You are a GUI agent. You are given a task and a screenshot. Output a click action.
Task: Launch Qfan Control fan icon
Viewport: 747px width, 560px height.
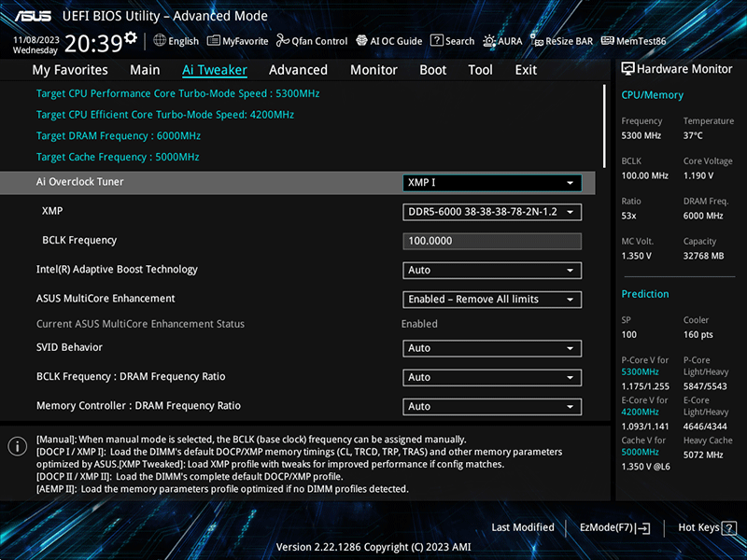[283, 40]
